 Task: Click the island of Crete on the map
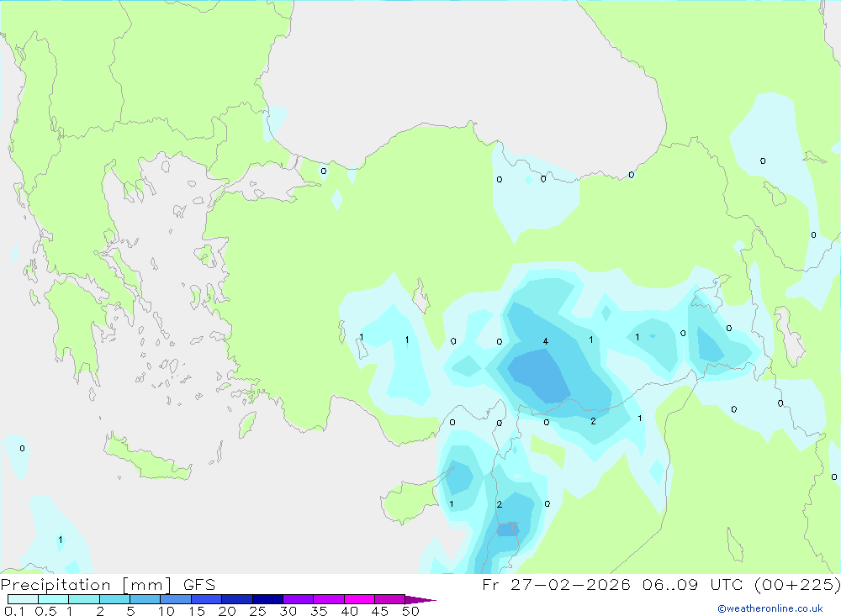point(147,457)
